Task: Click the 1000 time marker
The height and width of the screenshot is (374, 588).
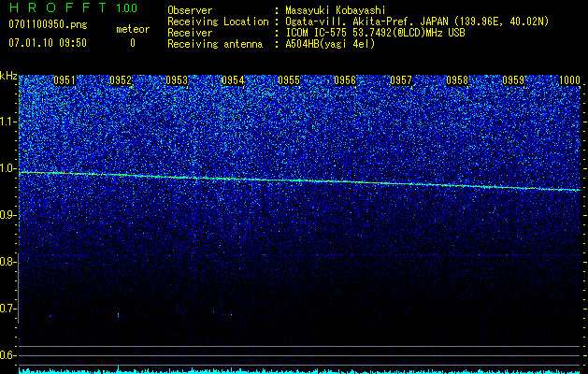Action: [569, 80]
